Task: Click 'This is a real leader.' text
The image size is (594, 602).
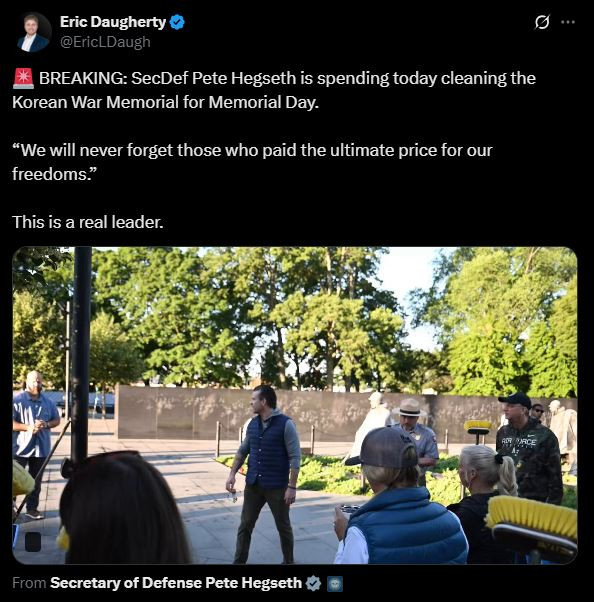Action: pyautogui.click(x=88, y=222)
